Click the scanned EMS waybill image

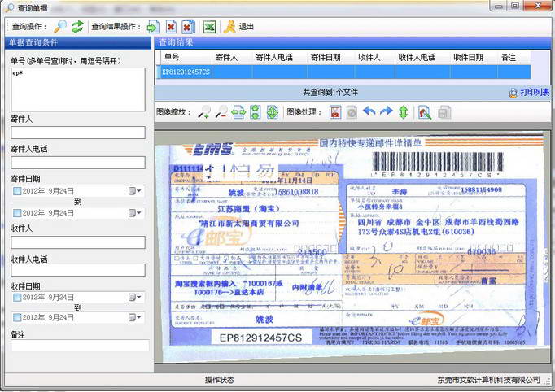[351, 246]
